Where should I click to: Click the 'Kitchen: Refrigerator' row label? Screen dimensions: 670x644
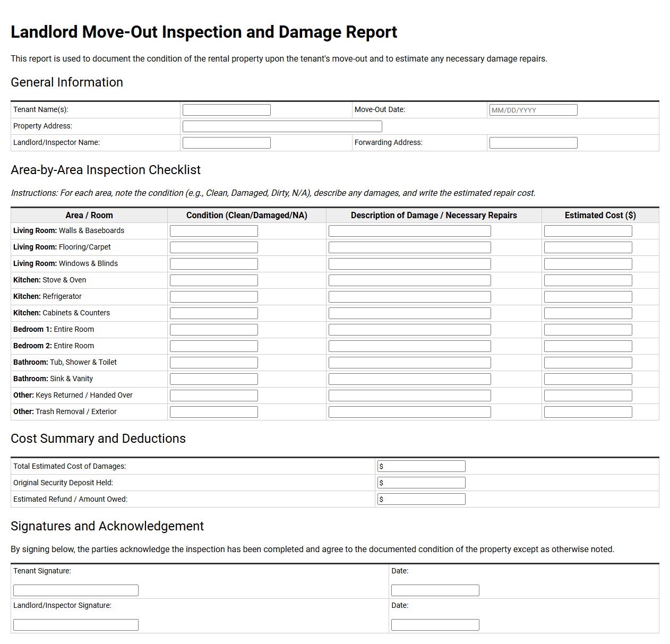coord(47,296)
